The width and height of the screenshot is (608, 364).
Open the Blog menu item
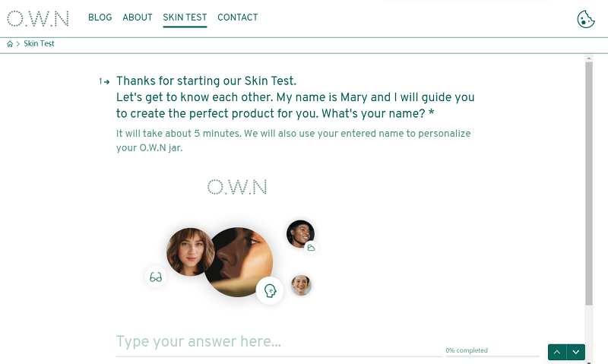100,17
